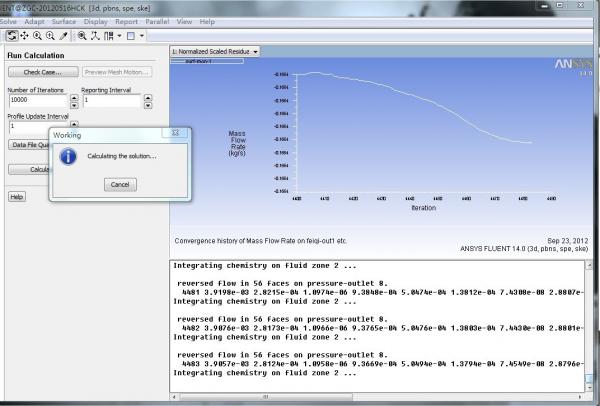Click the console vertical scrollbar thumb

tap(589, 378)
